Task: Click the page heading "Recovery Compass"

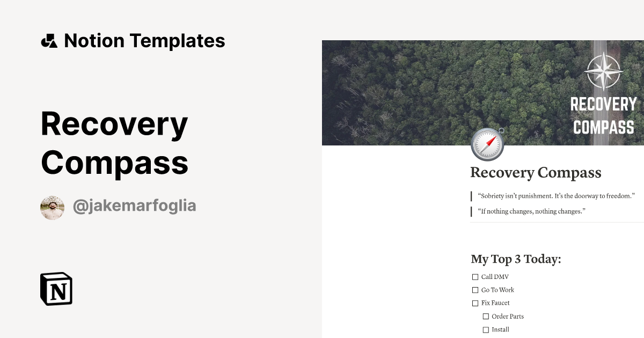Action: pyautogui.click(x=536, y=172)
